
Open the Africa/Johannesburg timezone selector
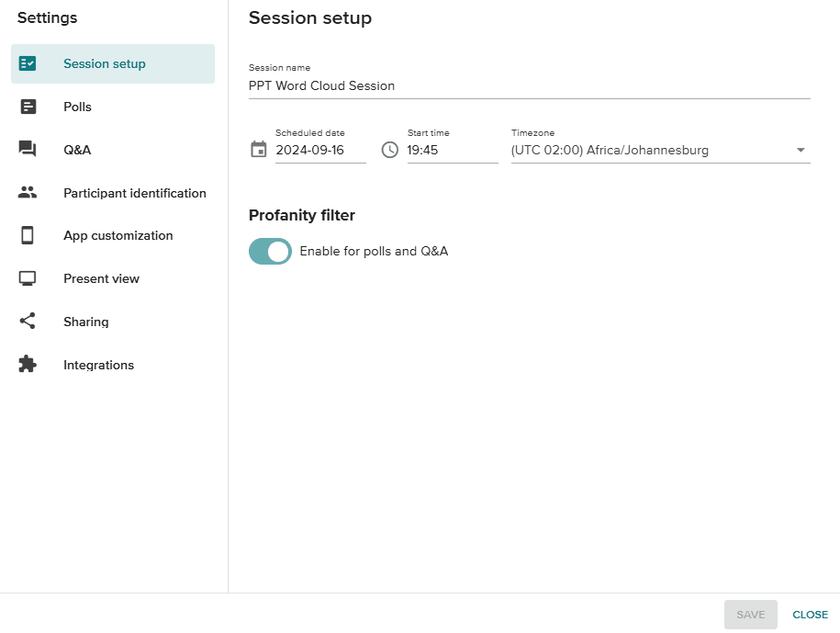(661, 150)
